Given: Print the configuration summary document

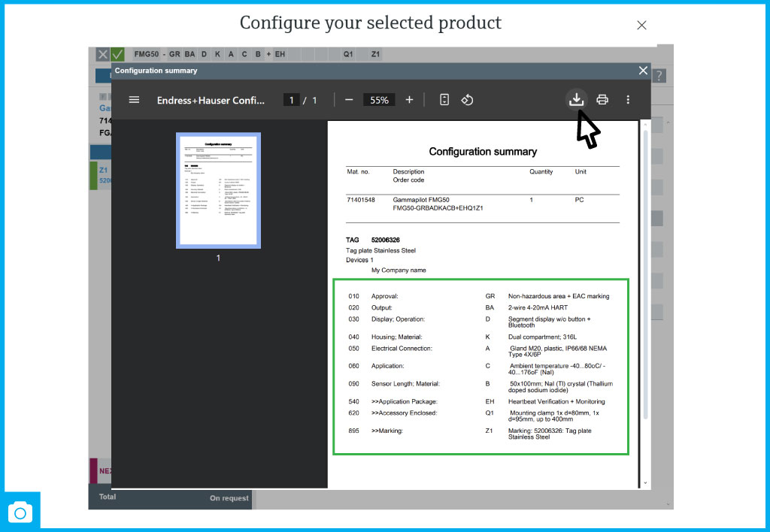Looking at the screenshot, I should [x=602, y=99].
